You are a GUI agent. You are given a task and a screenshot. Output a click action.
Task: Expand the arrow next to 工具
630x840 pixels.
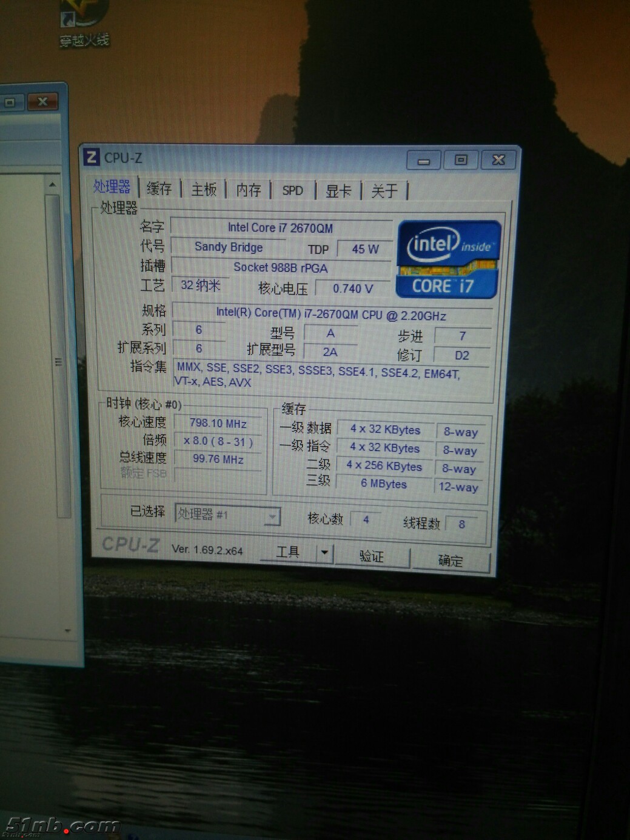coord(324,552)
